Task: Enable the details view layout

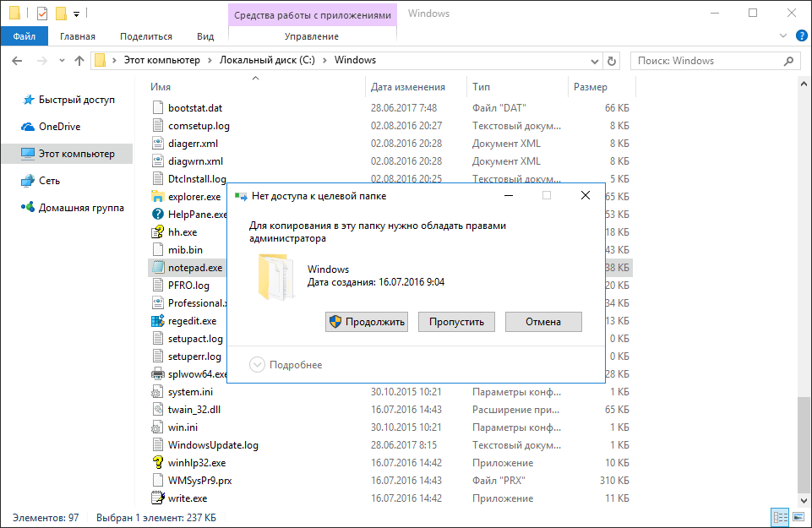Action: pos(778,516)
